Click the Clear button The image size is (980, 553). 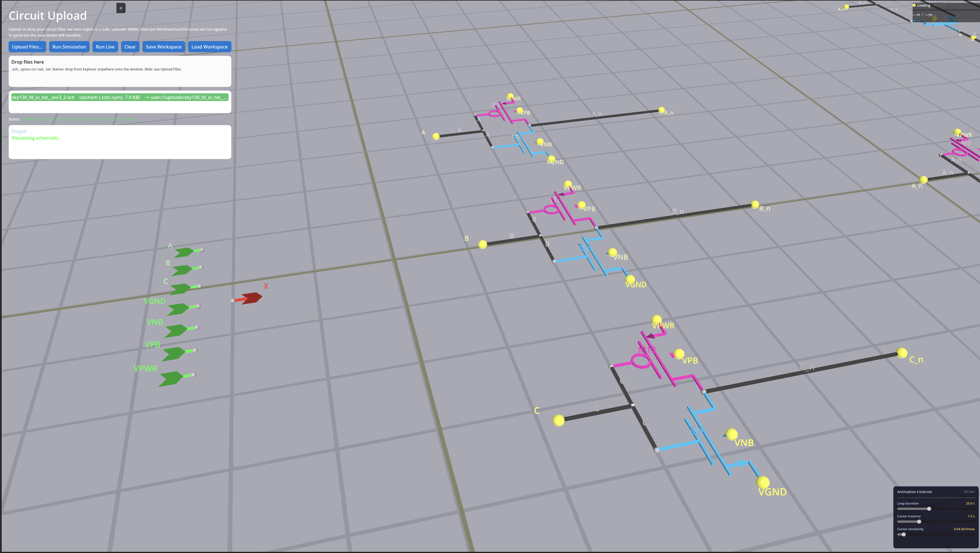pos(130,47)
